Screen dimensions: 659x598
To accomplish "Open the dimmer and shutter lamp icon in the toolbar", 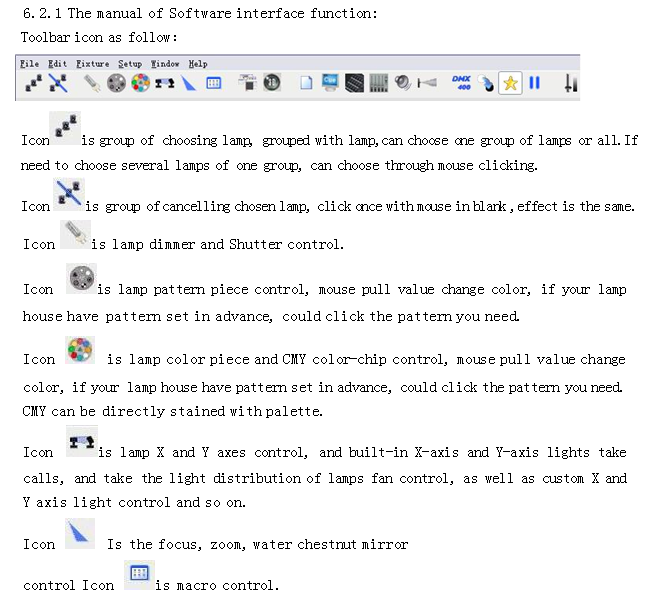I will (x=92, y=83).
